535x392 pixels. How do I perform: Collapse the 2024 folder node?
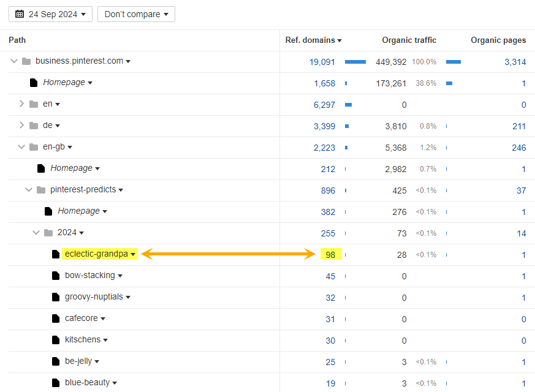36,233
